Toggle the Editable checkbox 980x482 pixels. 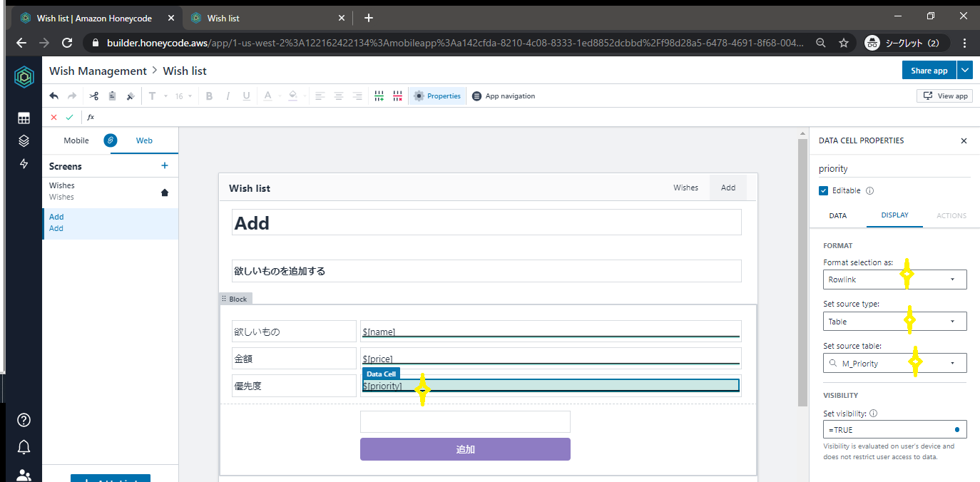pyautogui.click(x=824, y=190)
